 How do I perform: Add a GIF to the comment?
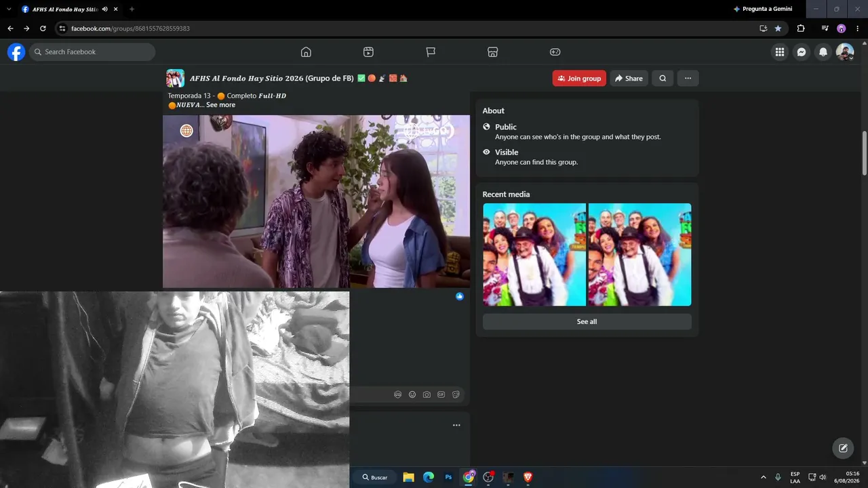[441, 394]
